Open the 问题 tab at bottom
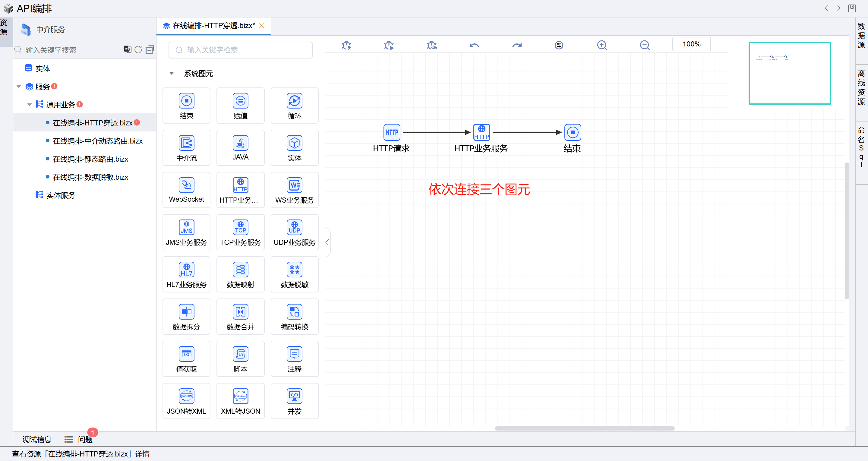This screenshot has width=868, height=461. click(85, 439)
